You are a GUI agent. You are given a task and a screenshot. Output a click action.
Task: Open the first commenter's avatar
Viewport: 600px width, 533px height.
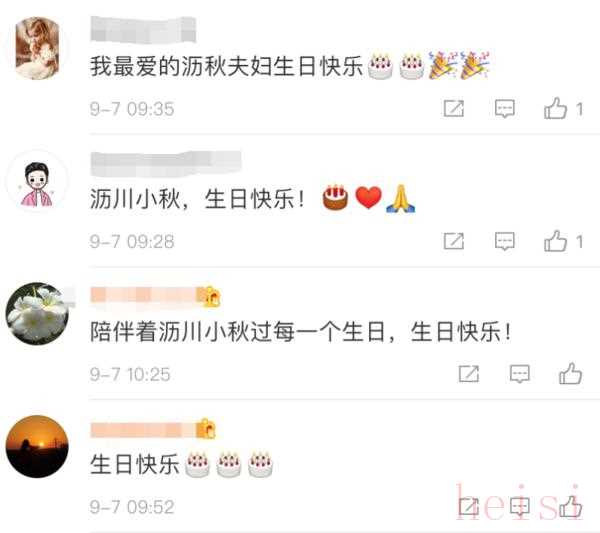click(x=37, y=49)
